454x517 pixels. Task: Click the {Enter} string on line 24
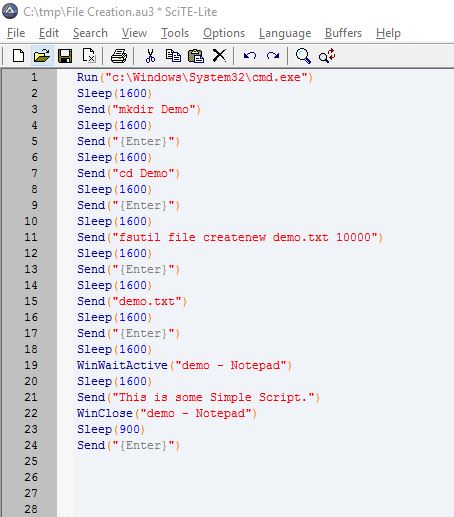143,445
